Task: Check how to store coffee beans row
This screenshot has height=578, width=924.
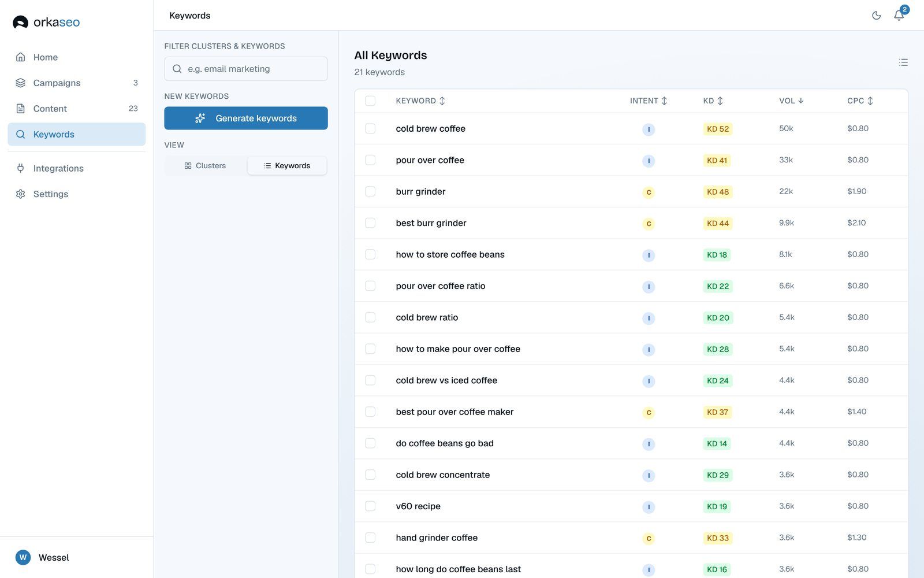Action: (370, 254)
